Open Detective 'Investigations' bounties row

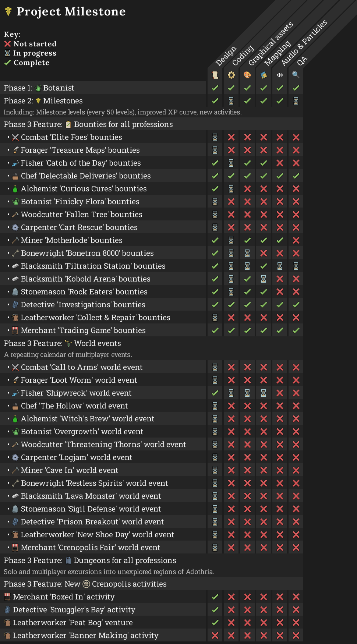[83, 305]
